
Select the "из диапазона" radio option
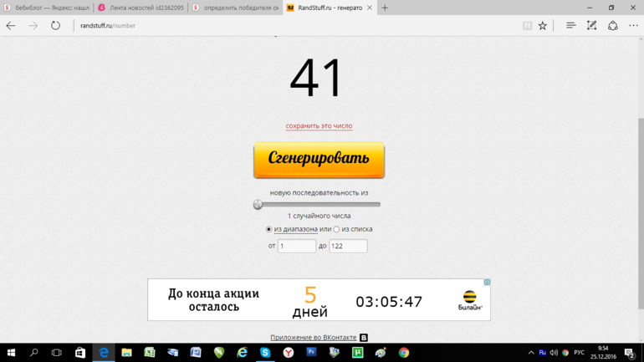[x=268, y=229]
